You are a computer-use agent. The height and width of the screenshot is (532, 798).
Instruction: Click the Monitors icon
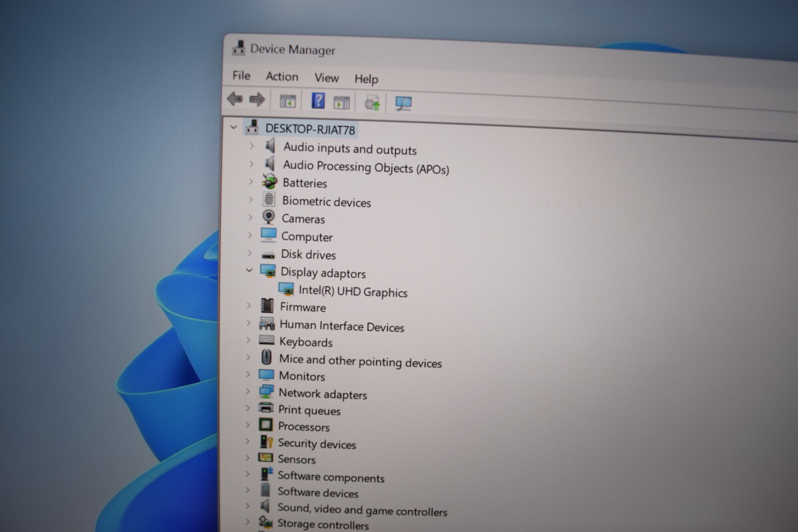click(x=267, y=375)
